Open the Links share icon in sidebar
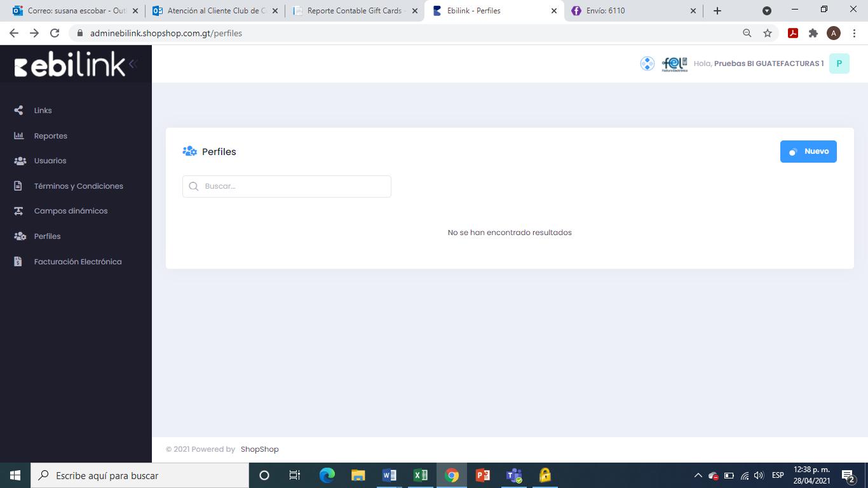 point(19,111)
